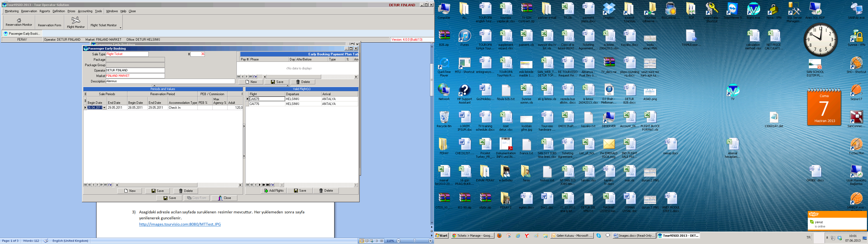Click the Close button at the form bottom
Viewport: 868px width, 244px height.
point(224,198)
